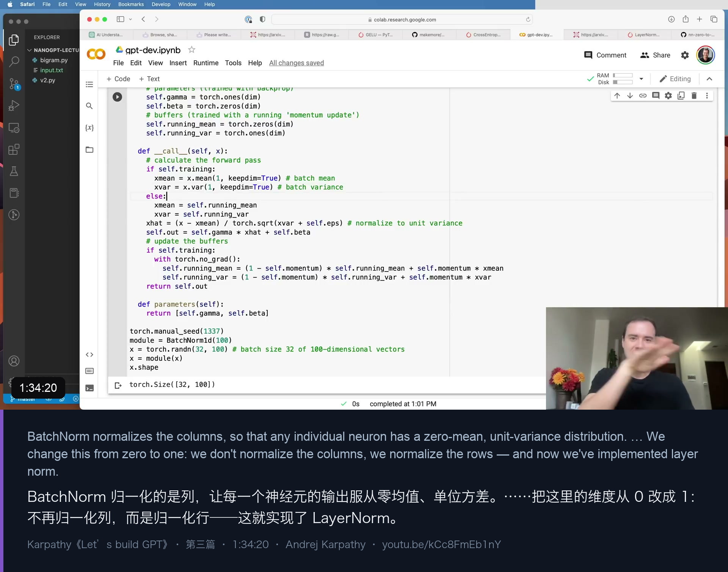Image resolution: width=728 pixels, height=572 pixels.
Task: Click Safari back navigation arrow
Action: [143, 19]
